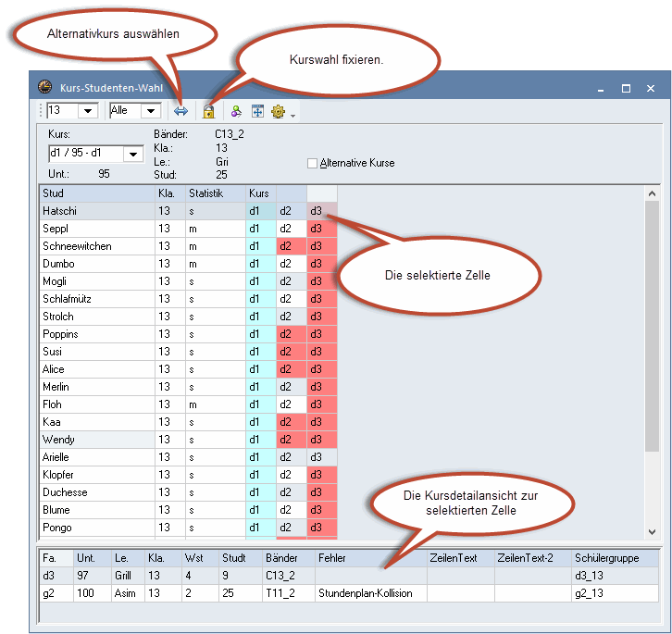
Task: Click the 'Stundenplan-Kollision' error cell
Action: click(371, 593)
